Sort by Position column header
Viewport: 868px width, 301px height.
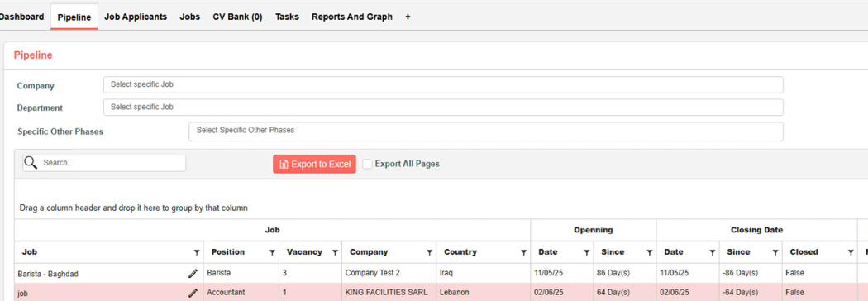point(228,251)
